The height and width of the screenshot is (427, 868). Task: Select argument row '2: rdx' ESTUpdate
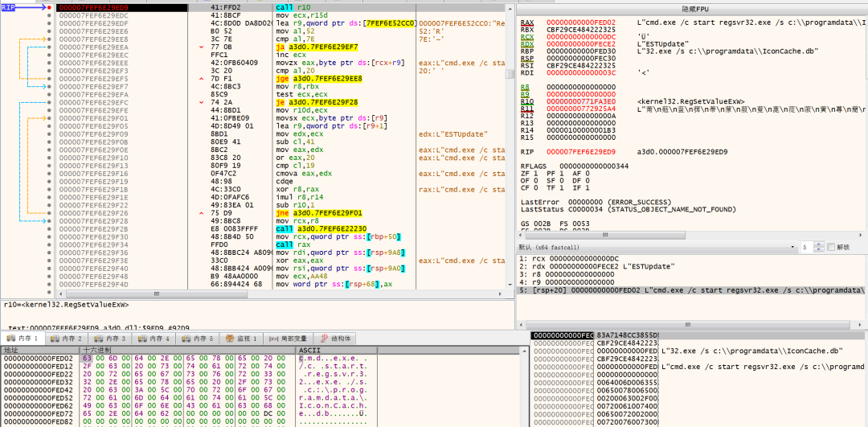click(691, 266)
